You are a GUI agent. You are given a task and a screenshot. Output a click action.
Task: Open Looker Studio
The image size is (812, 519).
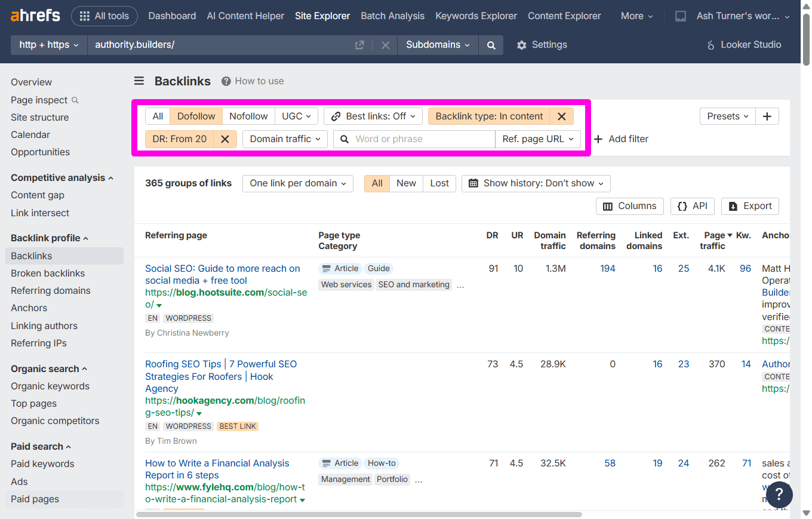pyautogui.click(x=744, y=45)
